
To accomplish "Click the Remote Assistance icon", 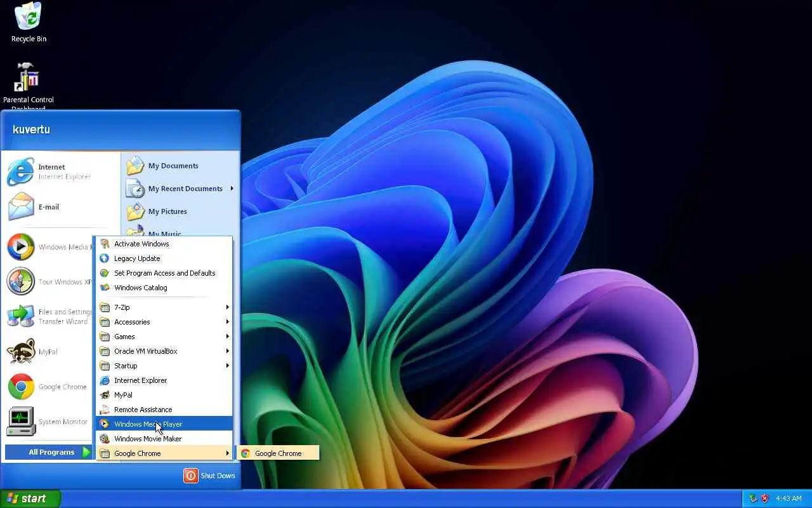I will [x=105, y=410].
